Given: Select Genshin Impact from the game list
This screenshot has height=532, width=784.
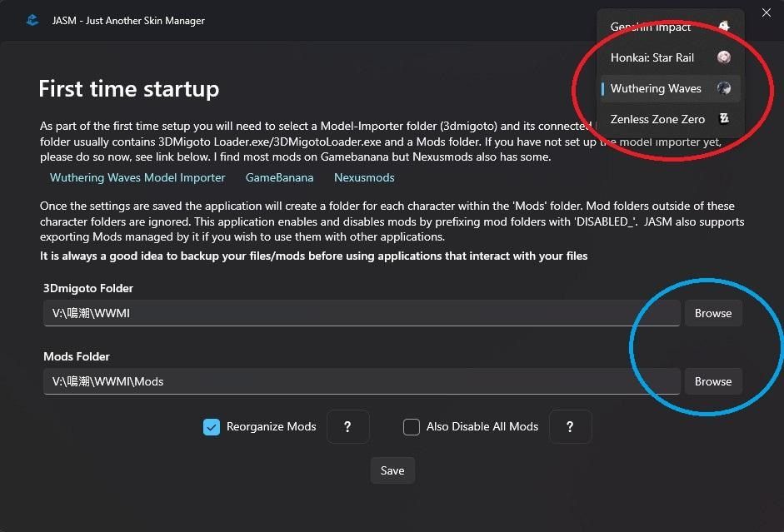Looking at the screenshot, I should pos(651,27).
